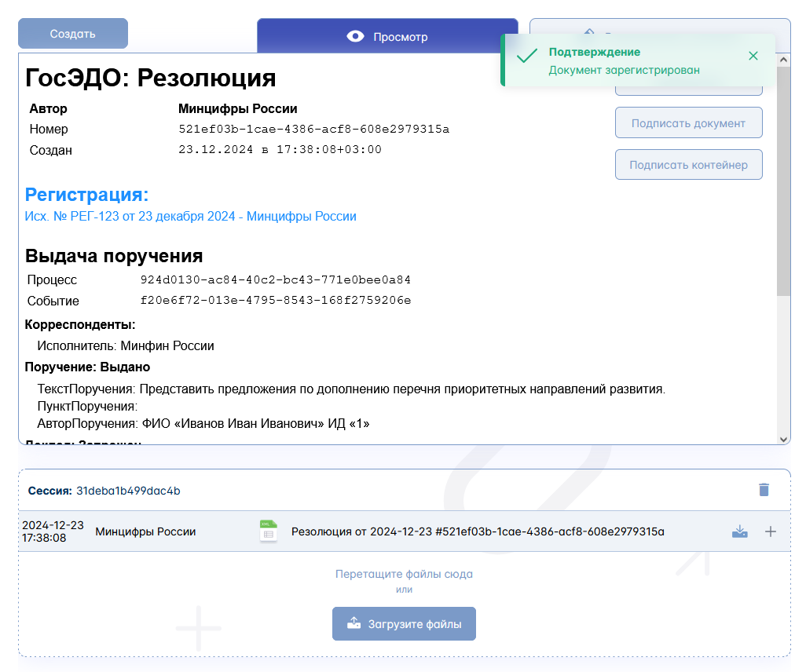Image resolution: width=806 pixels, height=672 pixels.
Task: Click the green checkmark in the notification
Action: [527, 56]
